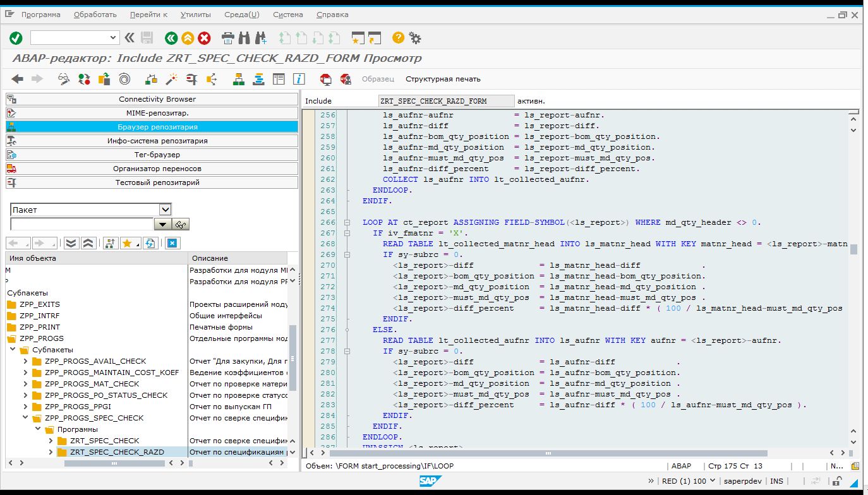The image size is (868, 495).
Task: Open Customize Local Layout gear icon
Action: pos(415,38)
